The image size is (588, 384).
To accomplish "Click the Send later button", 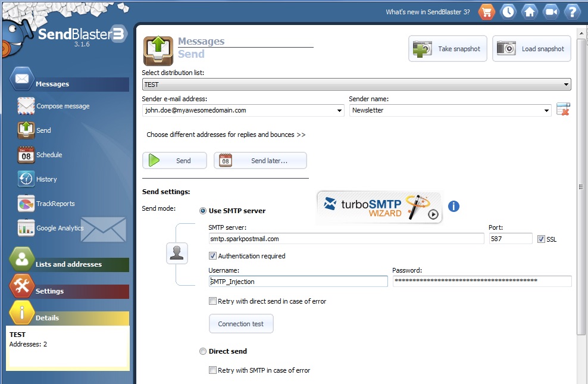I will (x=260, y=161).
